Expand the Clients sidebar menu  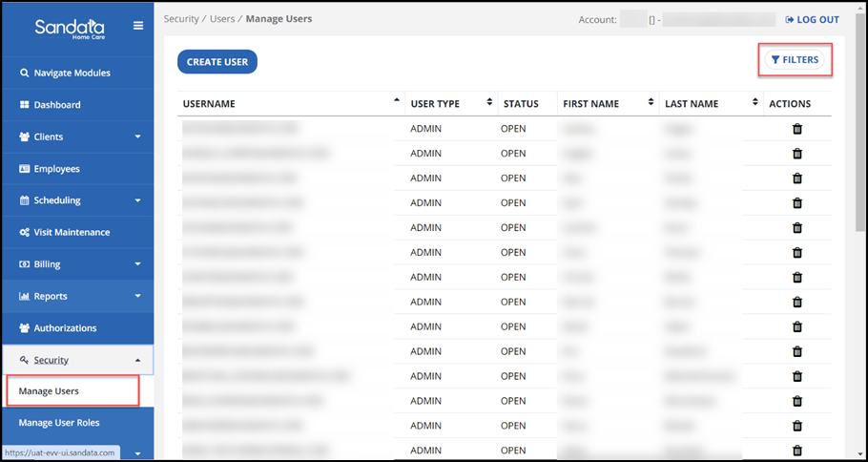click(x=77, y=136)
